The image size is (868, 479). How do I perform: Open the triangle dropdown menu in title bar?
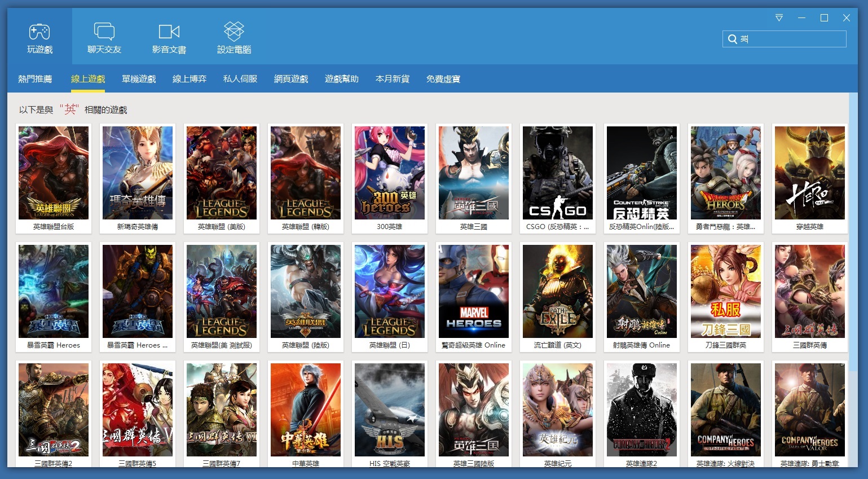[x=779, y=18]
